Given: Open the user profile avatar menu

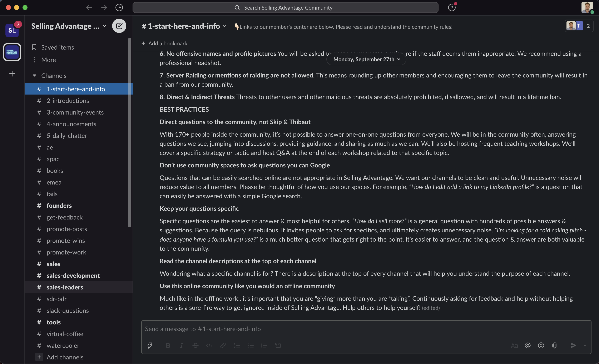Looking at the screenshot, I should (587, 7).
